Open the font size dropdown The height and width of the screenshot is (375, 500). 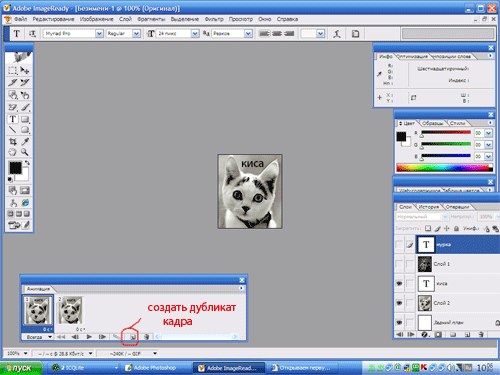[195, 34]
